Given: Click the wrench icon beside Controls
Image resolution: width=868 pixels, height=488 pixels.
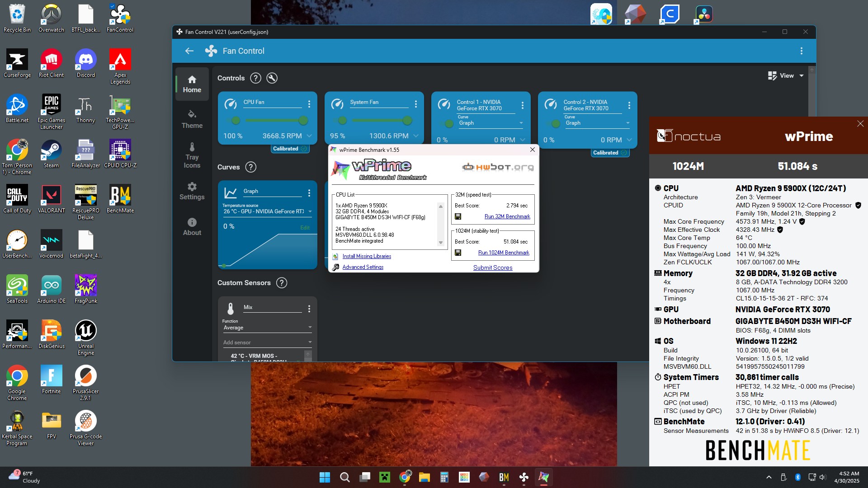Looking at the screenshot, I should click(x=272, y=78).
